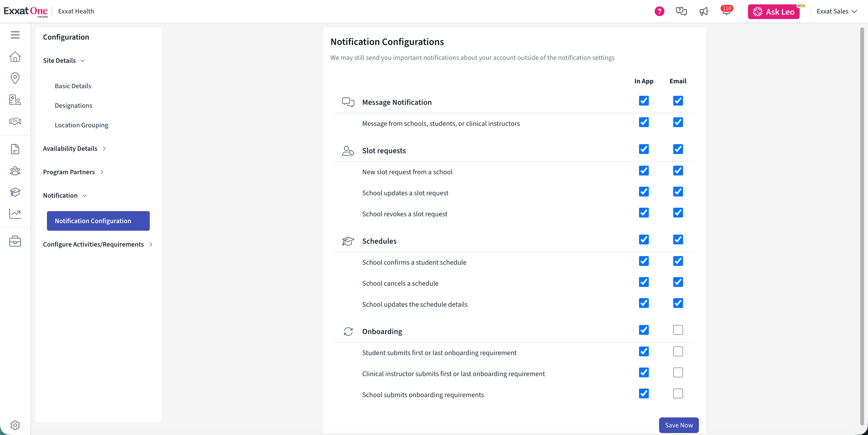Open the Ask Leo assistant button
The height and width of the screenshot is (435, 868).
click(x=774, y=12)
